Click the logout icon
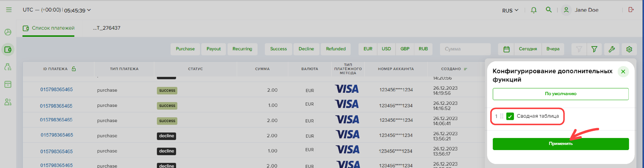644x168 pixels. click(631, 10)
